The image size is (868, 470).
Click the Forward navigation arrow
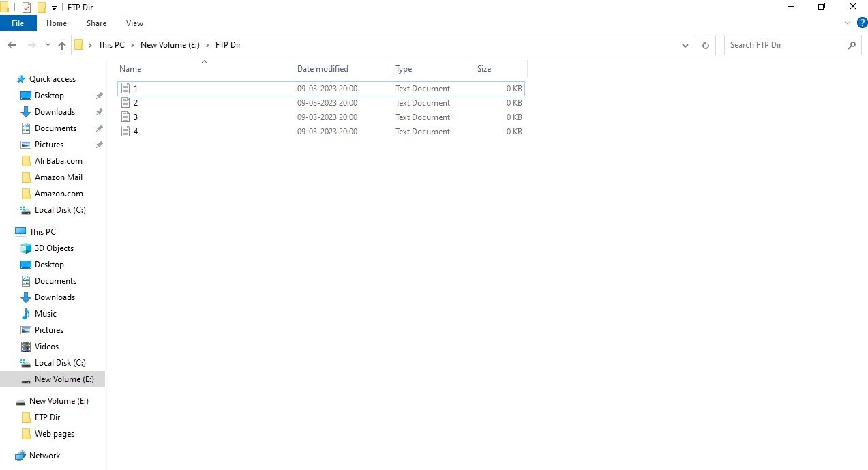[31, 45]
